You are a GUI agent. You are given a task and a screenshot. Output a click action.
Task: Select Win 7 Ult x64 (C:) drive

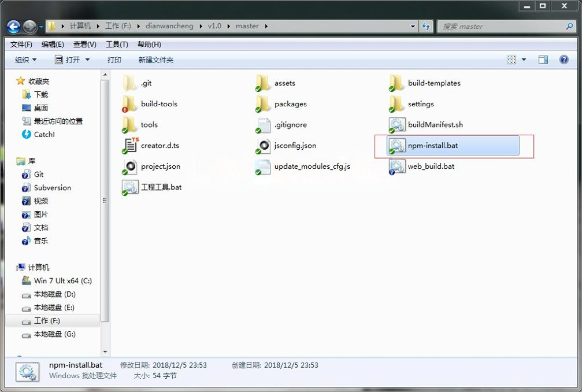[x=57, y=280]
